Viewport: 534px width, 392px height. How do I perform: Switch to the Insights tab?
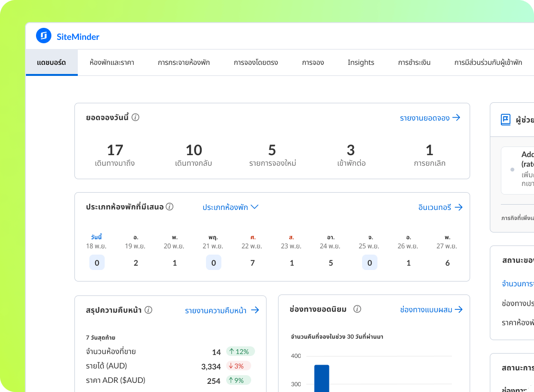361,62
